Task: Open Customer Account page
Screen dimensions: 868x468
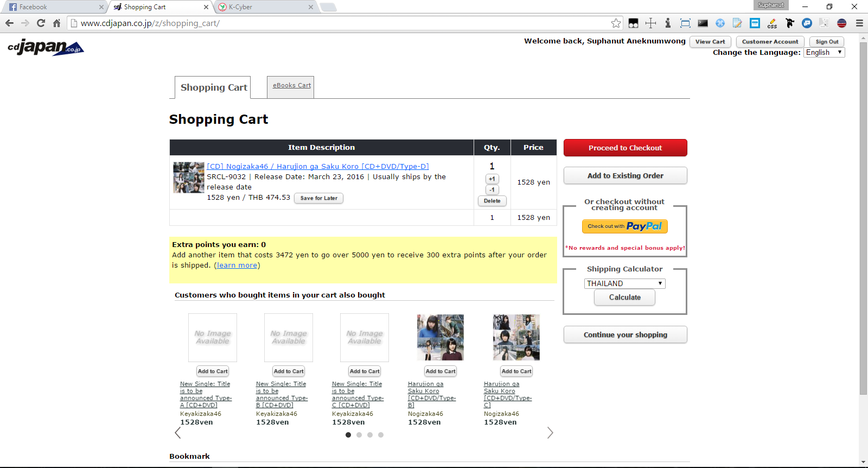Action: [x=770, y=42]
